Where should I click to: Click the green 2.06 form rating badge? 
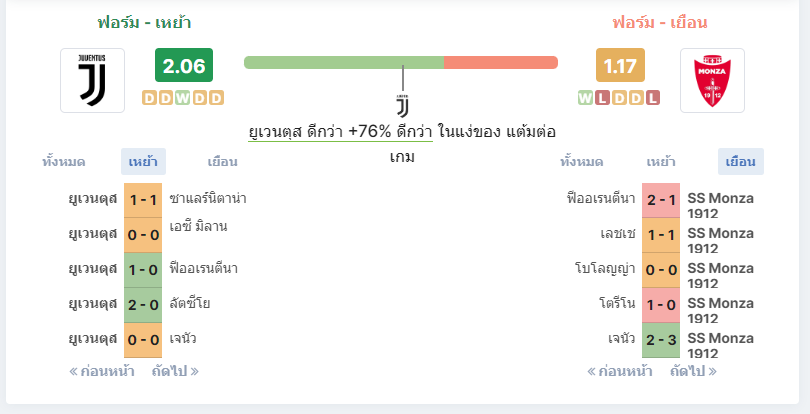[184, 65]
